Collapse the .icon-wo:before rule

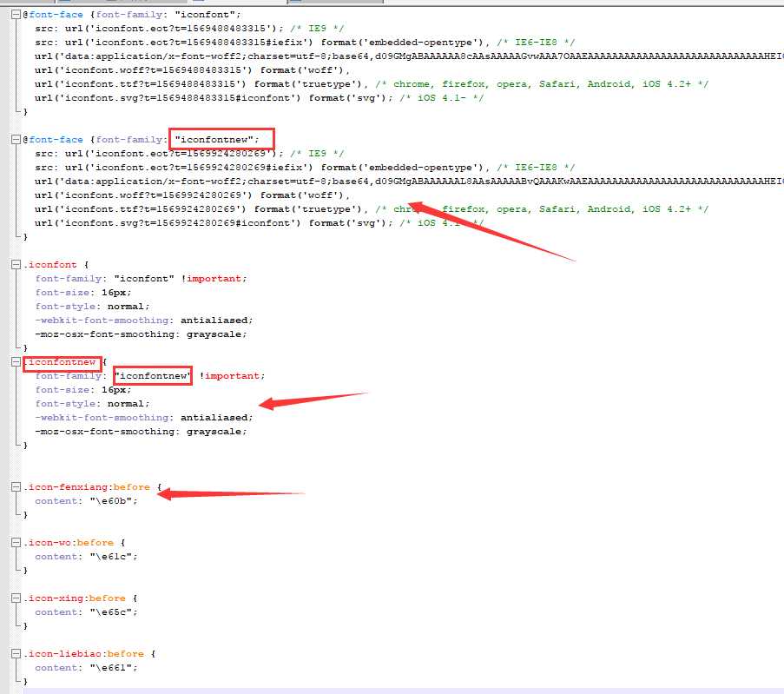pyautogui.click(x=16, y=542)
